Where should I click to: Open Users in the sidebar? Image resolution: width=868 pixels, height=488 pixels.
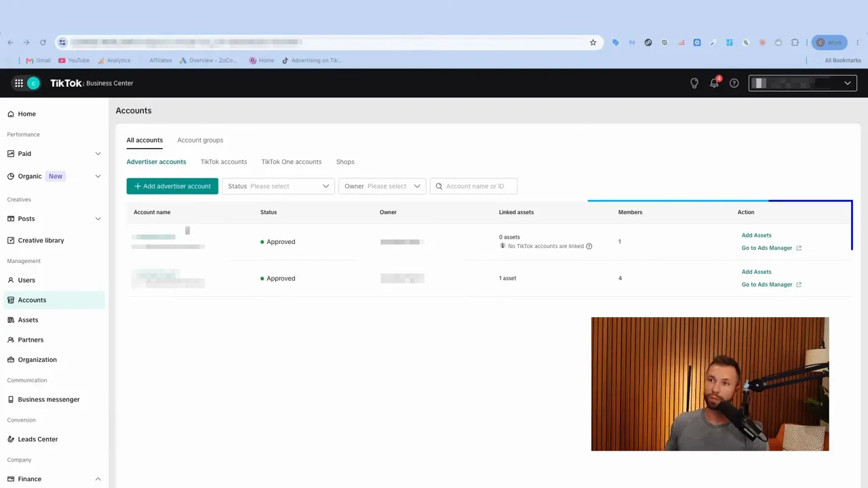pyautogui.click(x=54, y=280)
